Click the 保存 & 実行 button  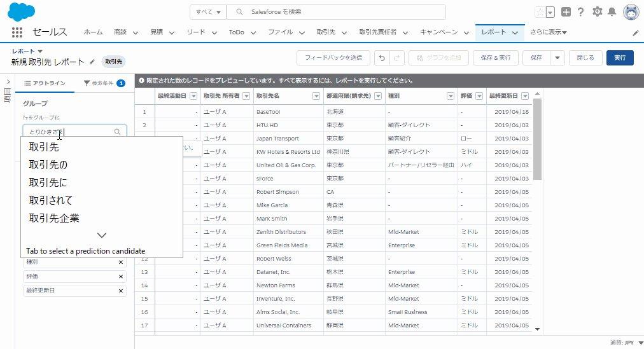click(495, 58)
